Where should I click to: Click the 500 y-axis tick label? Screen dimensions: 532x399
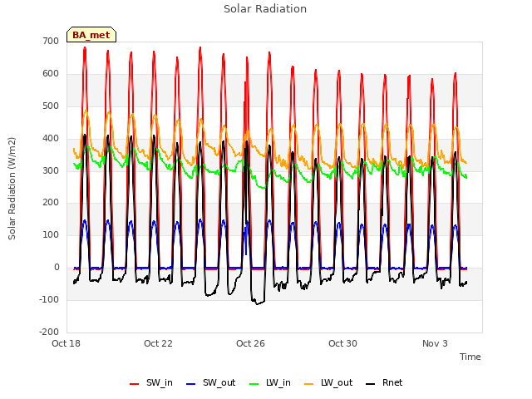51,106
